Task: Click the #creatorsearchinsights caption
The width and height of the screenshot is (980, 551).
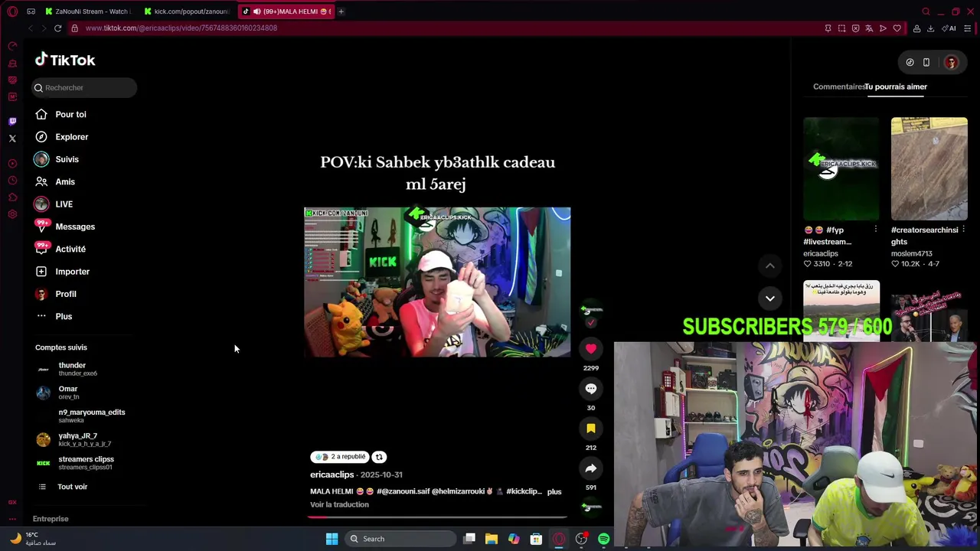Action: pyautogui.click(x=924, y=236)
